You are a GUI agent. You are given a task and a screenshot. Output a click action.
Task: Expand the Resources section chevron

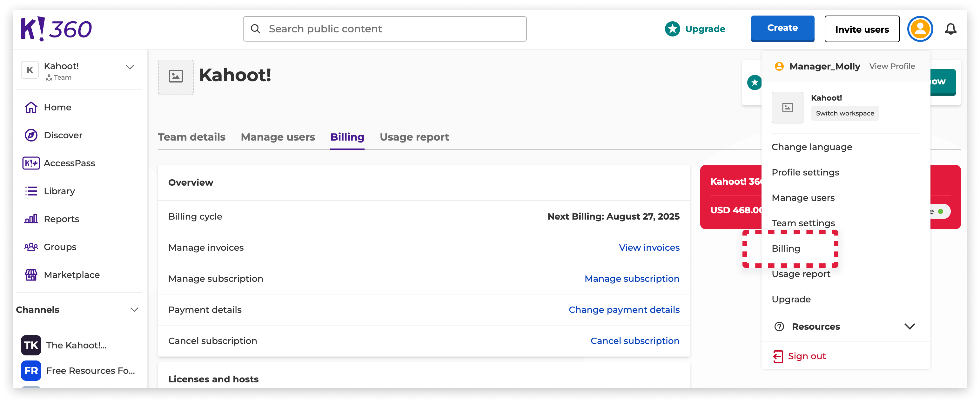(x=909, y=327)
